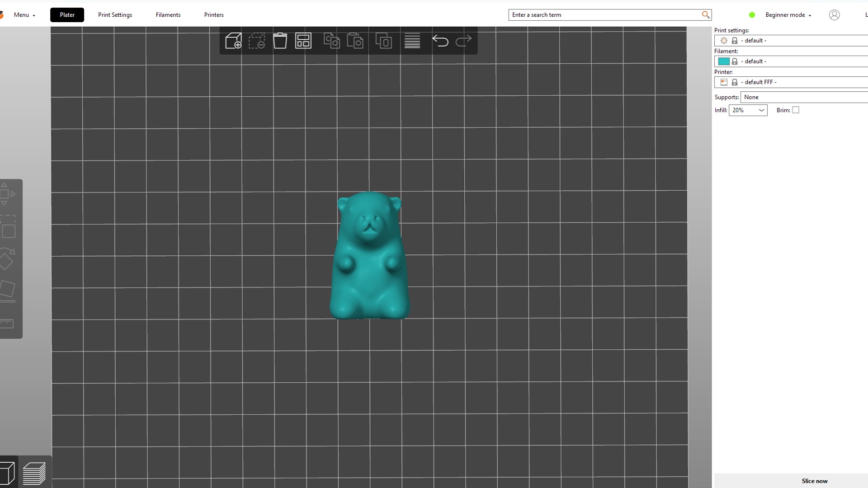Open the Print Settings tab
This screenshot has width=868, height=488.
click(x=115, y=15)
